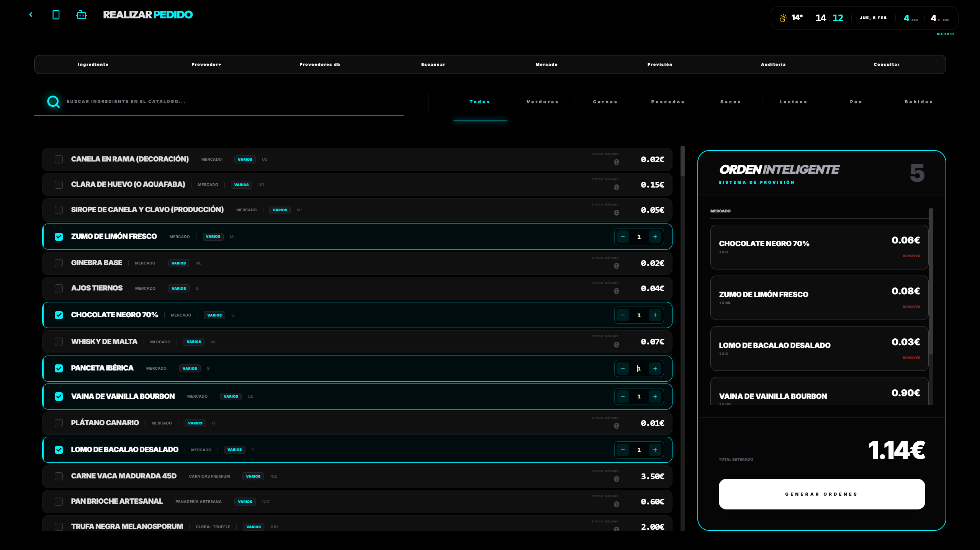Open the Mercado menu item
This screenshot has height=550, width=980.
click(x=546, y=64)
